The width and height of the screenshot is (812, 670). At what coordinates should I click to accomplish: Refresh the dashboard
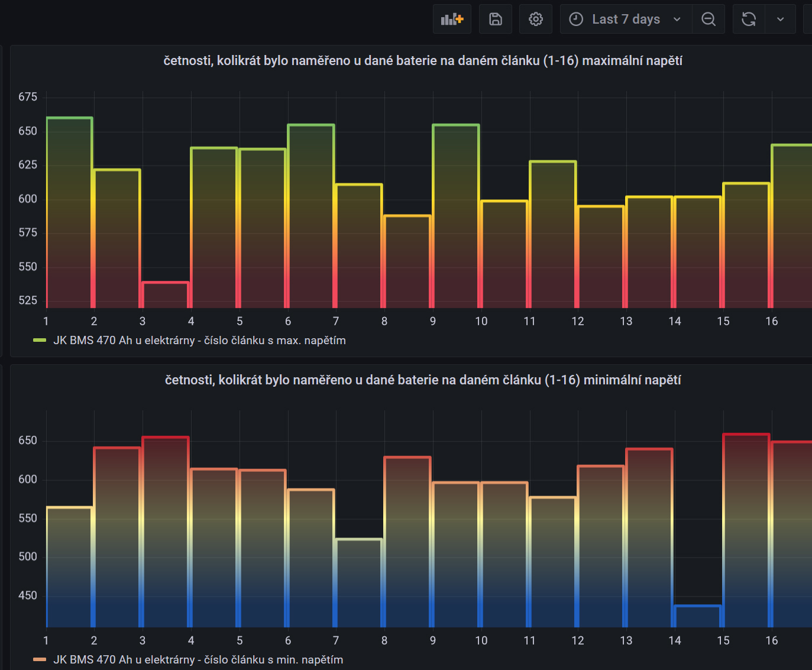click(x=749, y=20)
